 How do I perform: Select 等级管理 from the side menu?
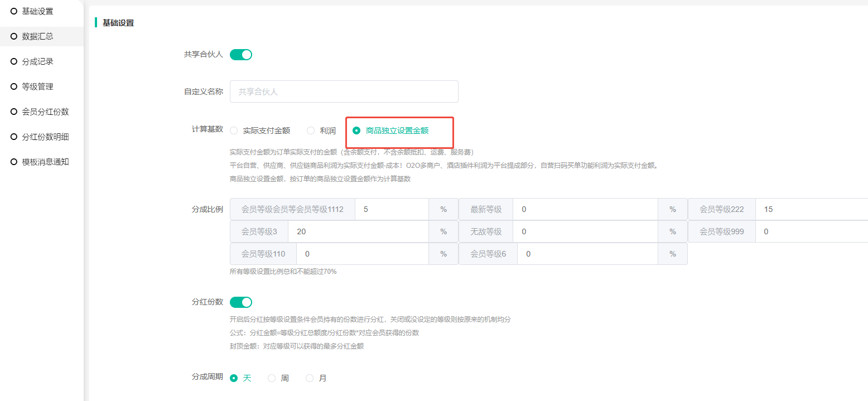(x=37, y=86)
